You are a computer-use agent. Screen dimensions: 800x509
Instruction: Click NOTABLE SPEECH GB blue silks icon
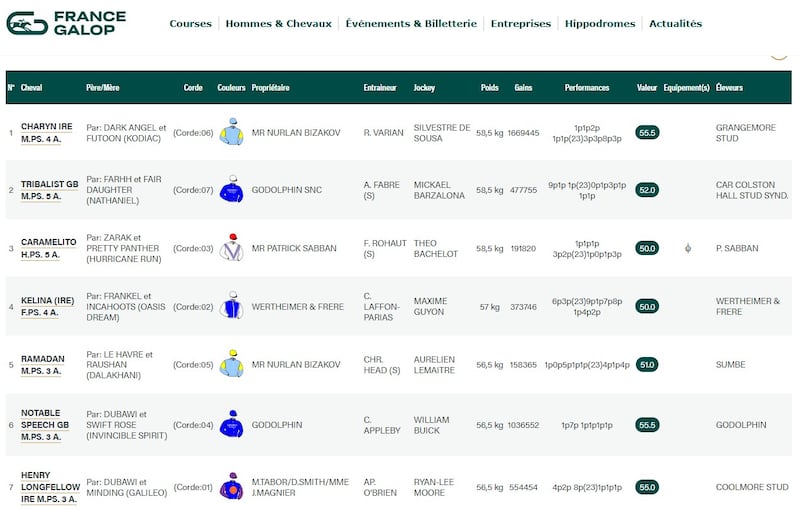(232, 424)
